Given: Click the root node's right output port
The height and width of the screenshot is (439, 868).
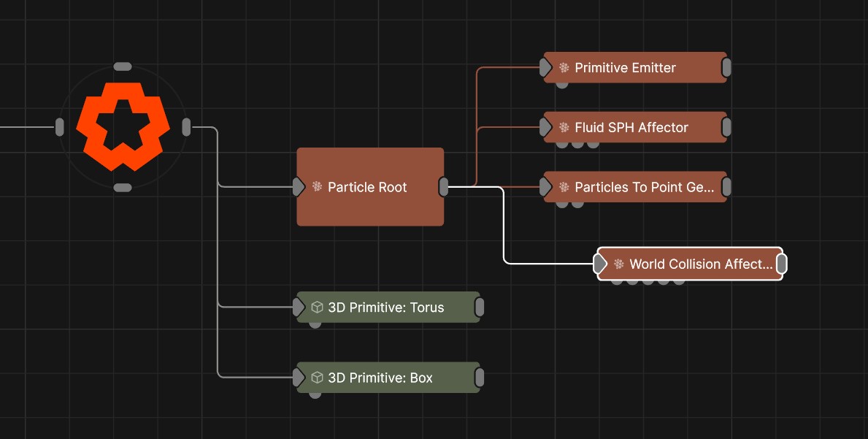Looking at the screenshot, I should click(186, 127).
